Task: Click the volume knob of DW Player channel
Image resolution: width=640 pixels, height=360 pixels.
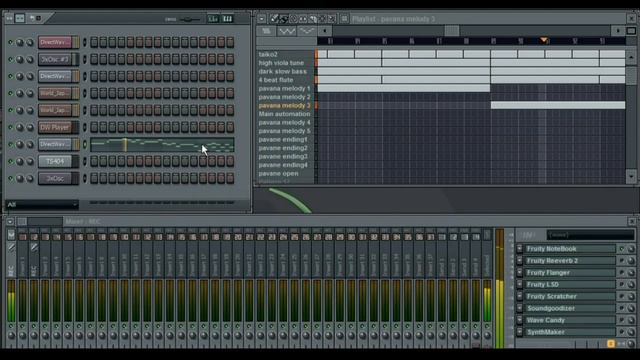Action: pos(30,127)
